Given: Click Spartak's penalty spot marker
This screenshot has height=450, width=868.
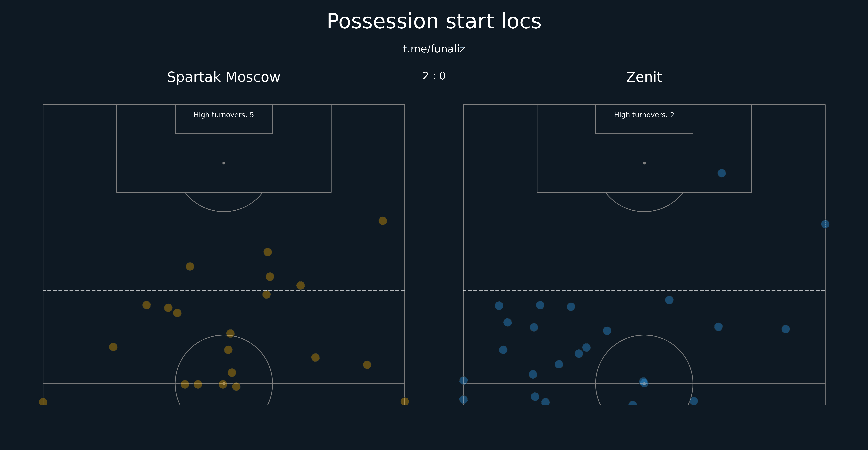Looking at the screenshot, I should [224, 163].
